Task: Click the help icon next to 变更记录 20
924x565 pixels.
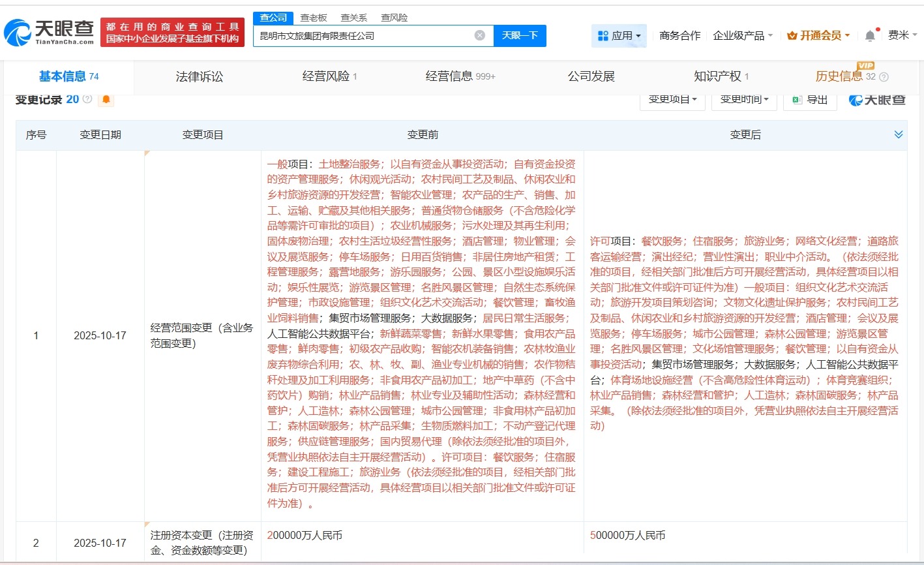Action: pyautogui.click(x=87, y=100)
